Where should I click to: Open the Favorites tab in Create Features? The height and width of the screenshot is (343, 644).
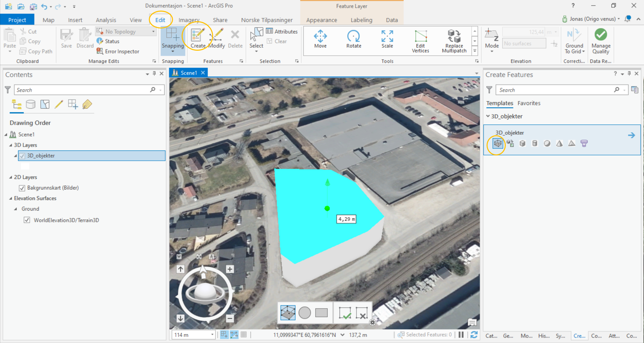(529, 103)
